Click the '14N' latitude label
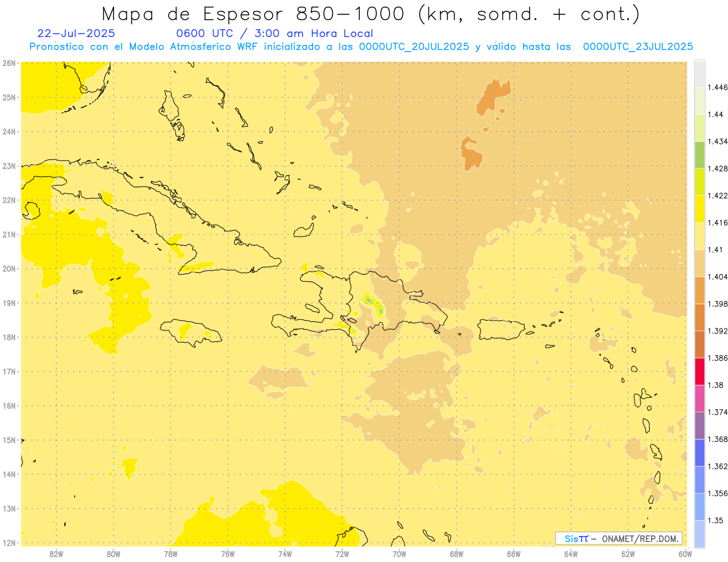Viewport: 728px width, 562px height. point(8,474)
